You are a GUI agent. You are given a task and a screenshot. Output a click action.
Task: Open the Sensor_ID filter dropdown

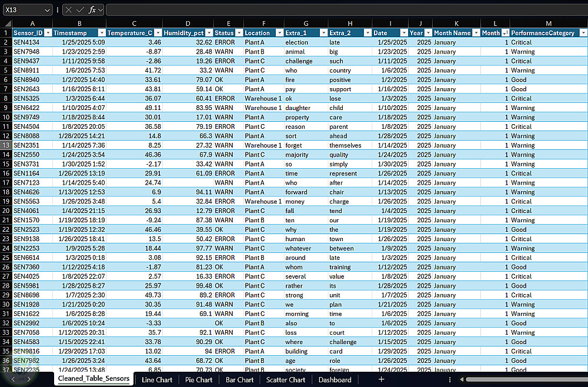(x=48, y=33)
